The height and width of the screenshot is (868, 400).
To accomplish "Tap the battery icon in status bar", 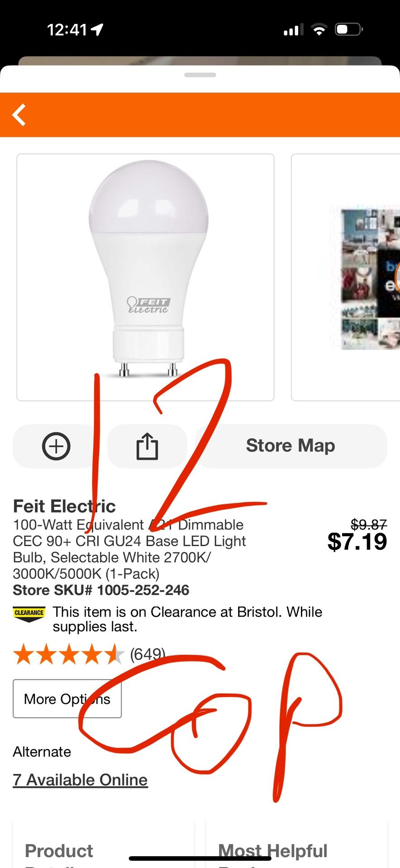I will point(348,30).
